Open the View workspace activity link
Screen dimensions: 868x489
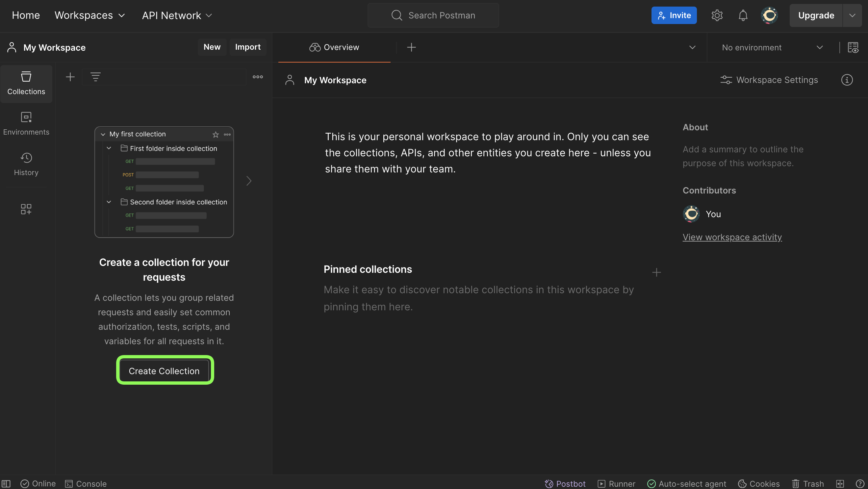tap(732, 237)
